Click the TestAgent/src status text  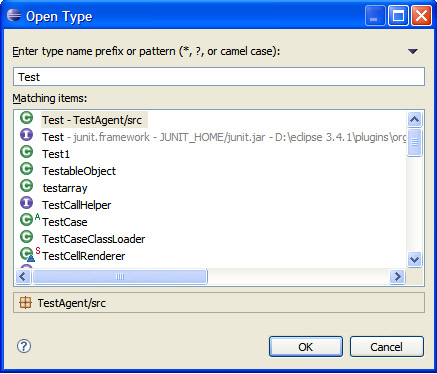[71, 303]
